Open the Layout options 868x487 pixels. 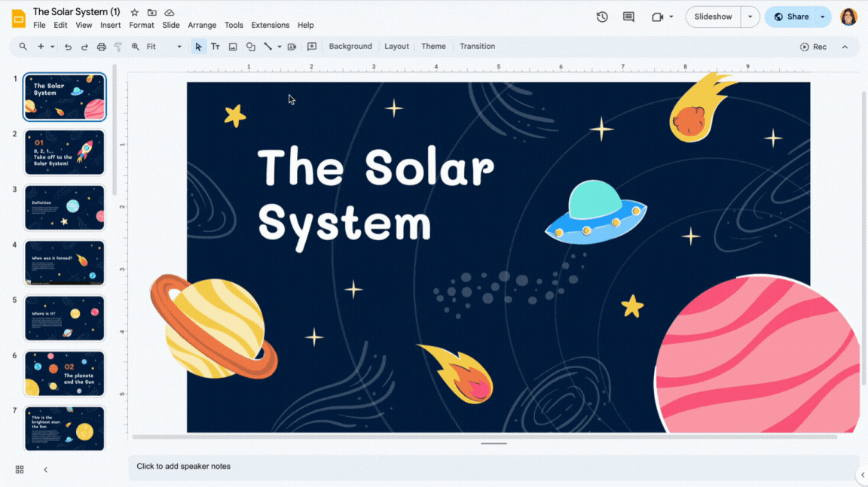click(x=396, y=47)
